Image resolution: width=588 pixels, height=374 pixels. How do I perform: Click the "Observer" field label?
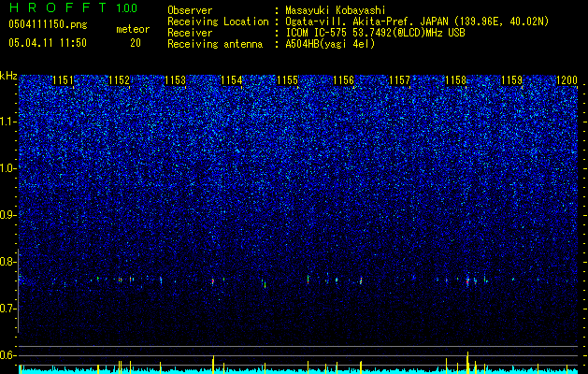pyautogui.click(x=190, y=10)
